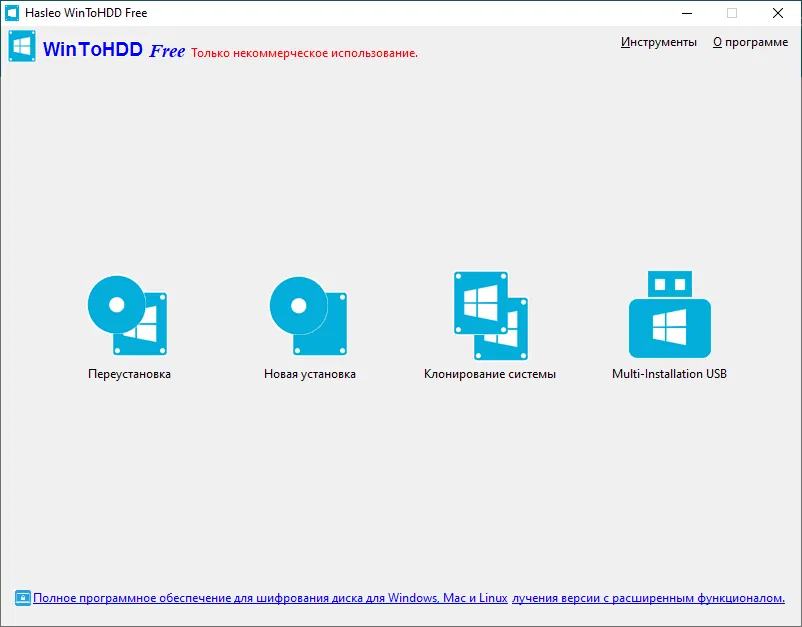Select the Клонирование системы label
This screenshot has height=627, width=802.
489,374
